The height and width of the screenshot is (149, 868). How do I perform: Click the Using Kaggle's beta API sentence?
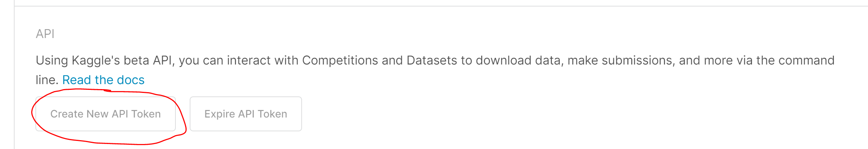tap(435, 70)
